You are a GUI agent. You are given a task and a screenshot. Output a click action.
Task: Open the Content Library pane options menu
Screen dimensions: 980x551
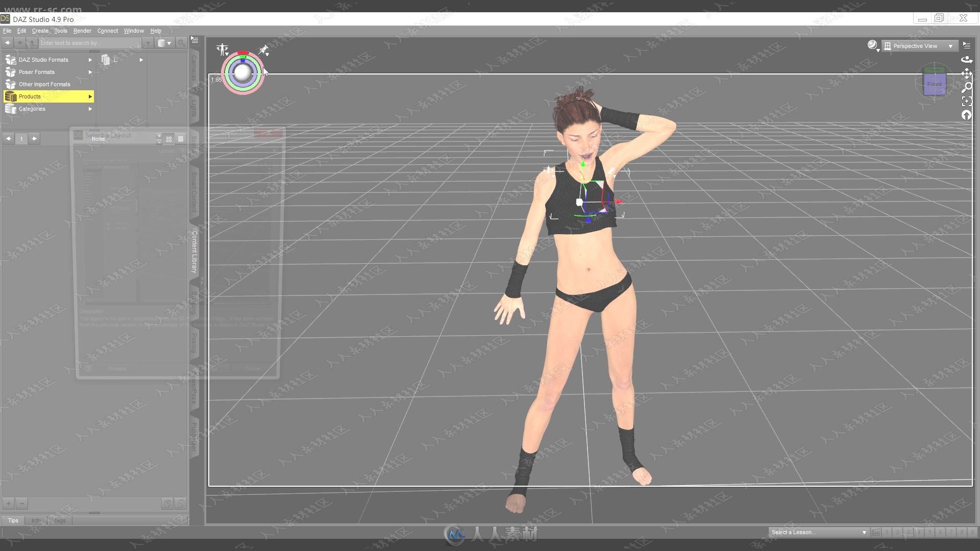195,40
